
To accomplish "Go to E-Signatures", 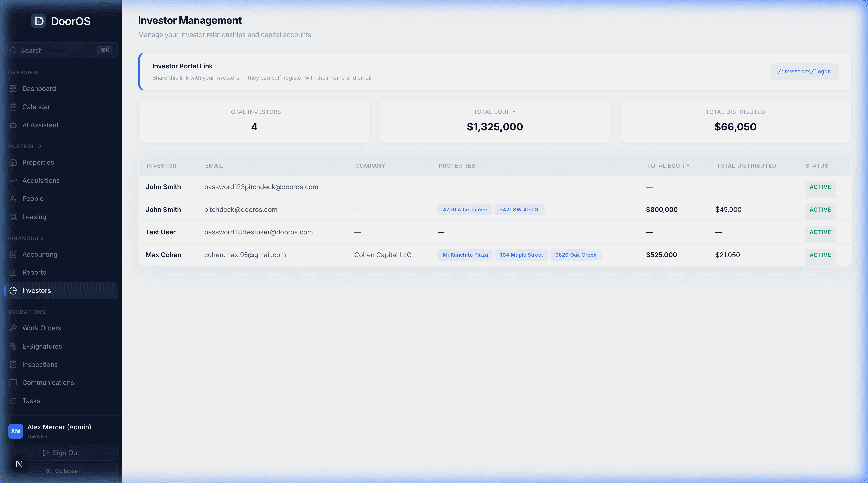I will pyautogui.click(x=61, y=346).
